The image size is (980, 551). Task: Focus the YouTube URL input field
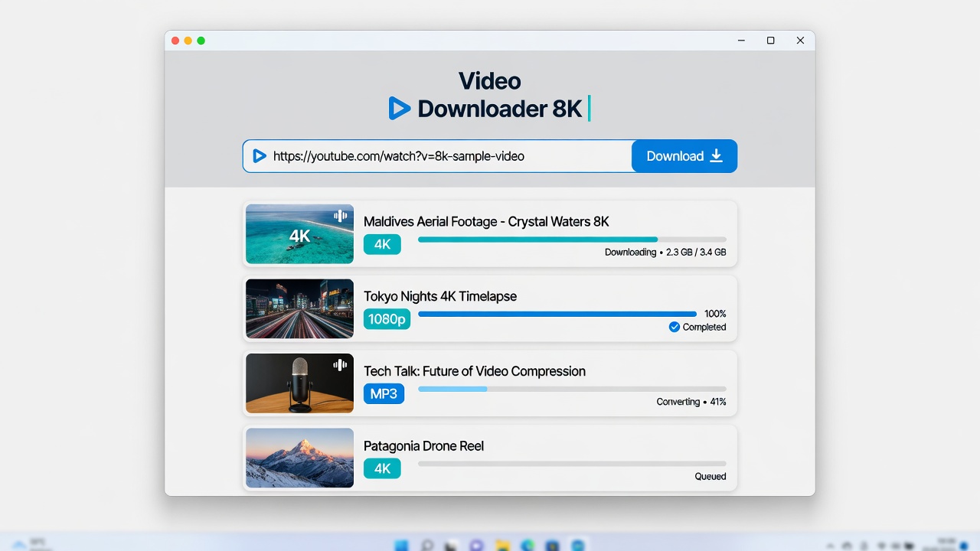437,156
